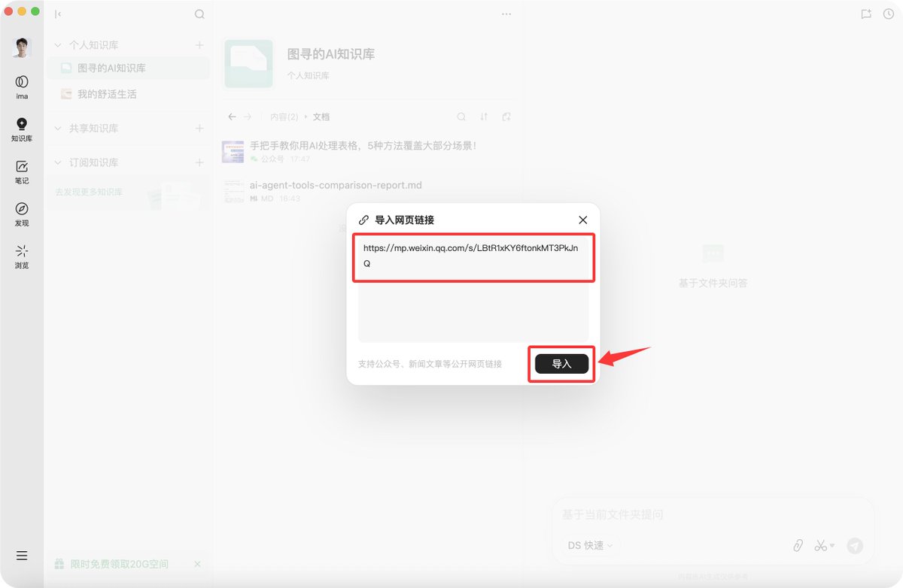This screenshot has height=588, width=903.
Task: Collapse 订阅知识库 section
Action: pos(59,162)
